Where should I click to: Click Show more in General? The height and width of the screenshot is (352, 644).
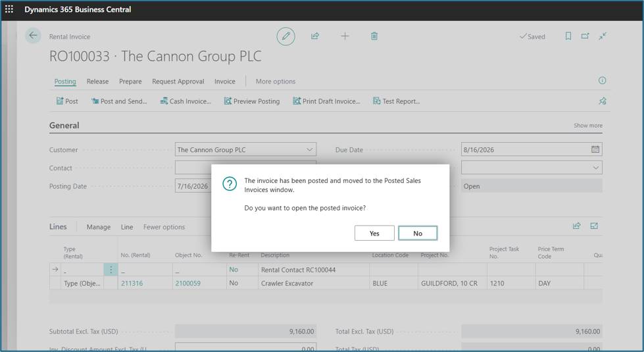(588, 125)
